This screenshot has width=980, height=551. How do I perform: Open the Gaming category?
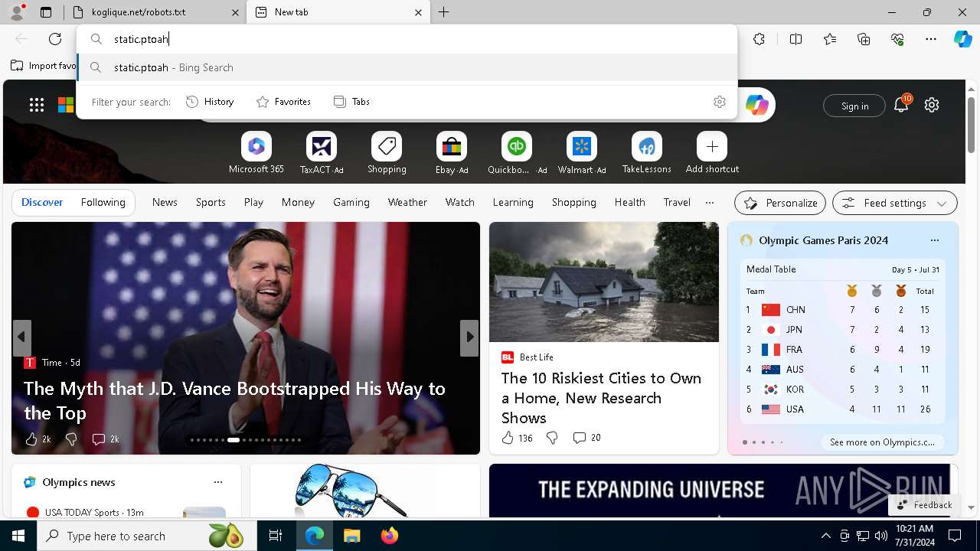pyautogui.click(x=351, y=202)
